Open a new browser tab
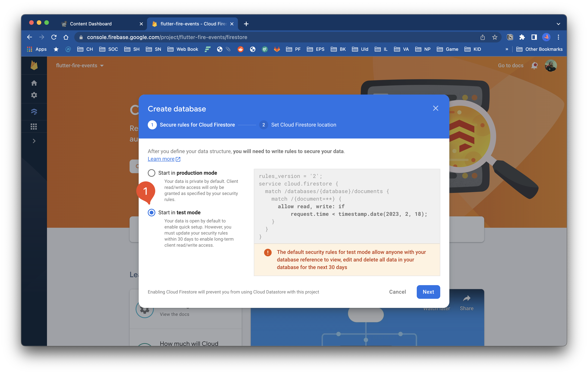 (246, 24)
